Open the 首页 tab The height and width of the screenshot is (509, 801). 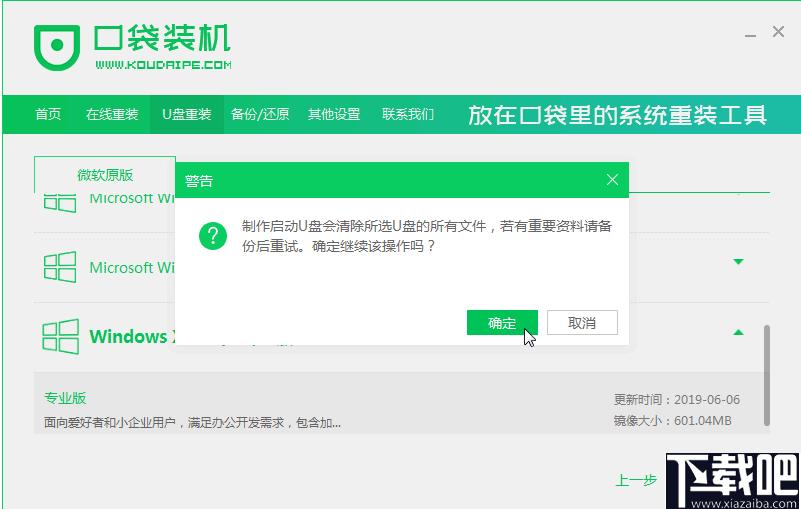click(x=48, y=114)
